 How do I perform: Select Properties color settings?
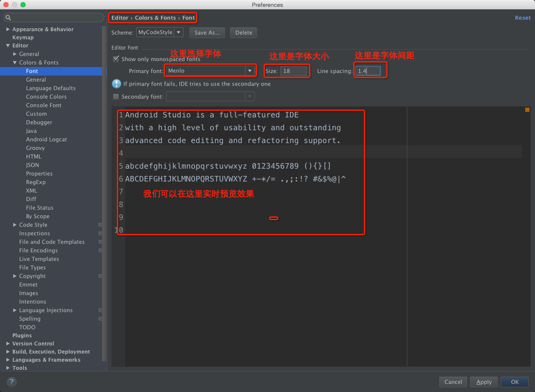(39, 174)
